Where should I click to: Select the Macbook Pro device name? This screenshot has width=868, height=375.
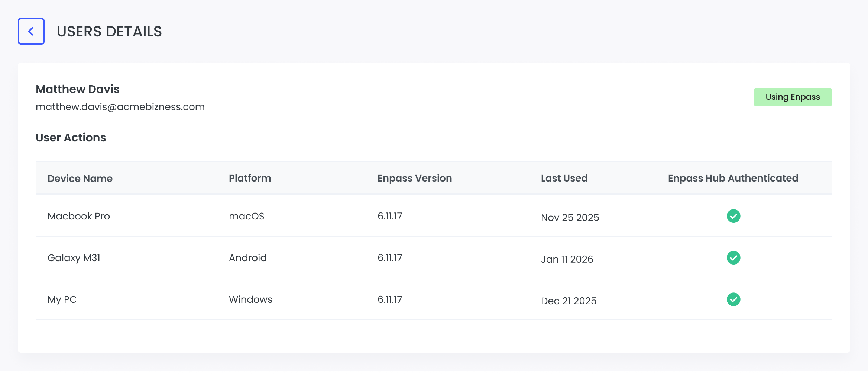[x=79, y=216]
